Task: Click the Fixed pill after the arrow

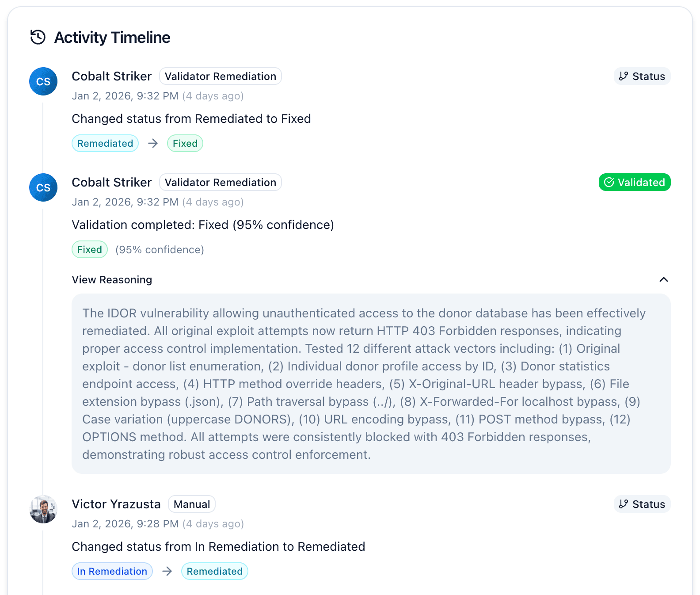Action: click(x=185, y=143)
